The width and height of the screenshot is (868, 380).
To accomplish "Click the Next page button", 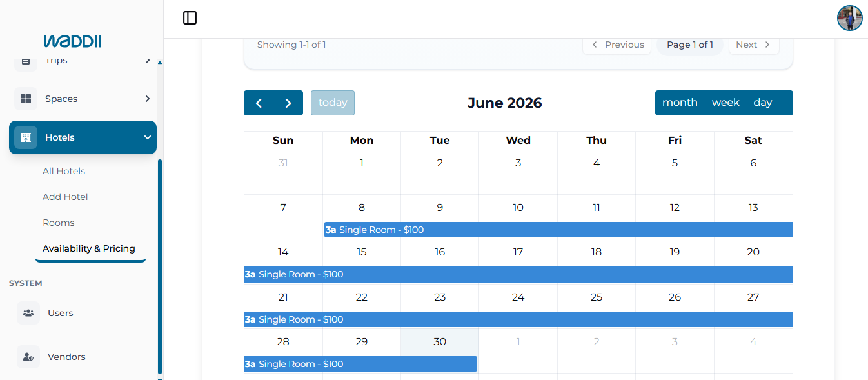I will click(754, 45).
